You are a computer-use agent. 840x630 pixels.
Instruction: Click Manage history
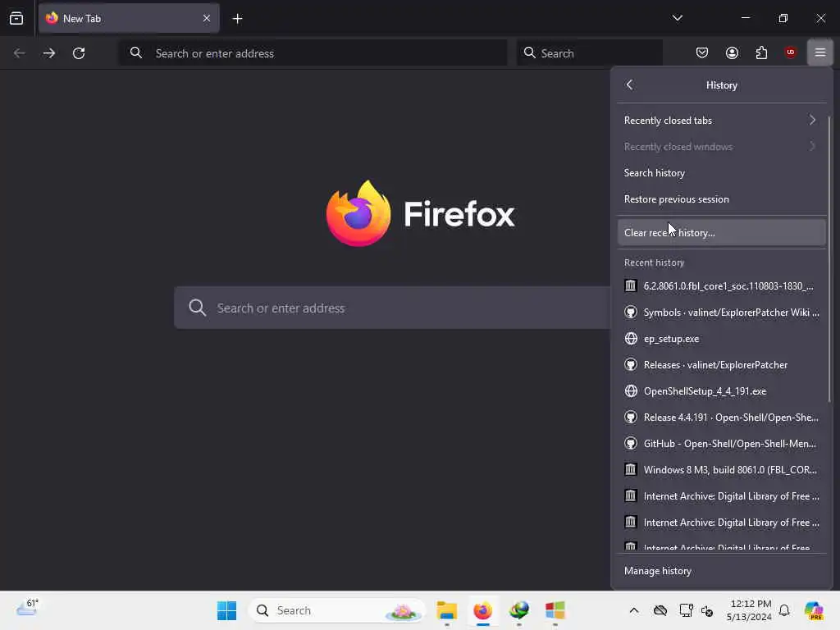721,571
